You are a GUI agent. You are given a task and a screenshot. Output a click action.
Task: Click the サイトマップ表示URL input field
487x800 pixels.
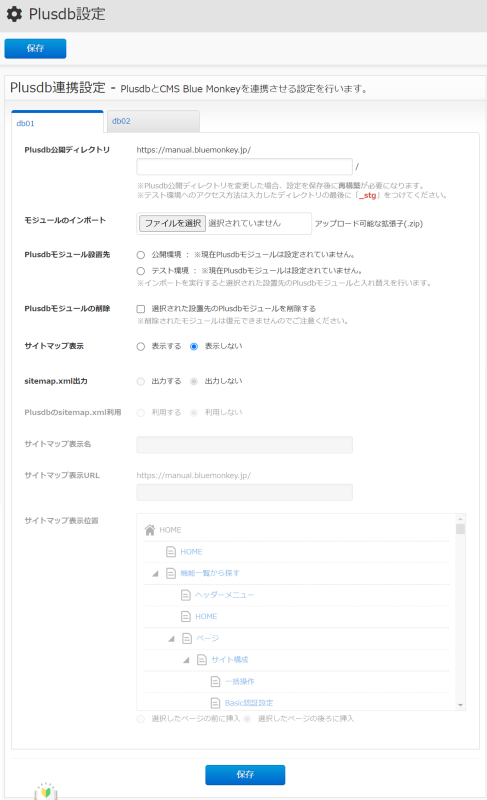244,492
